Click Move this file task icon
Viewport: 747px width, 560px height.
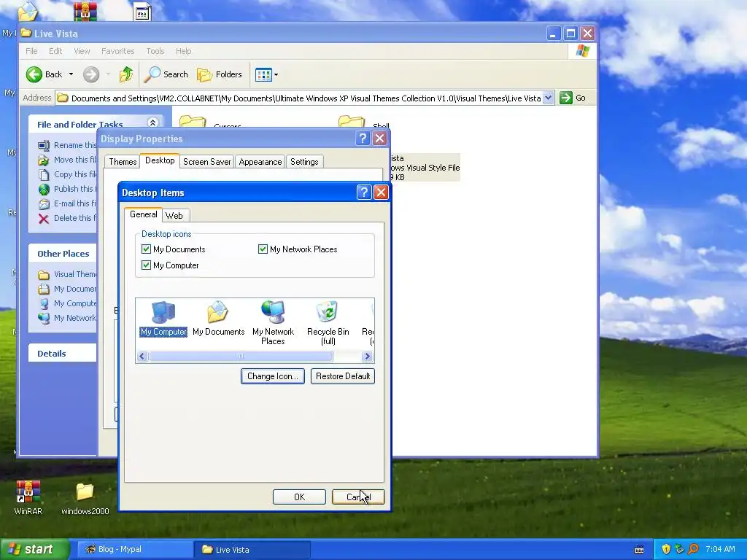point(44,160)
